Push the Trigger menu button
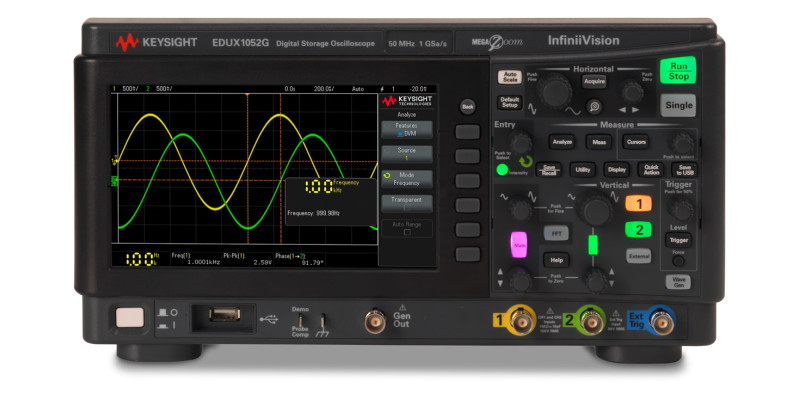800x400 pixels. coord(678,240)
